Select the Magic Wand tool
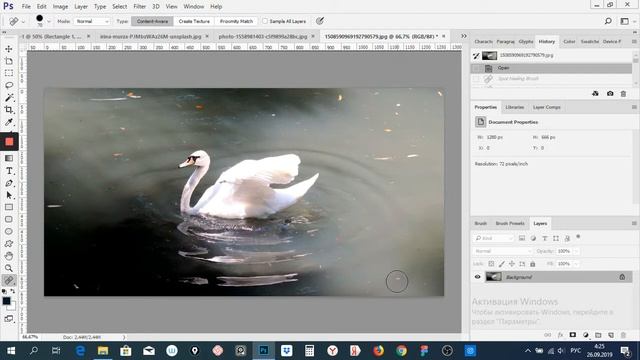This screenshot has height=360, width=640. click(9, 98)
